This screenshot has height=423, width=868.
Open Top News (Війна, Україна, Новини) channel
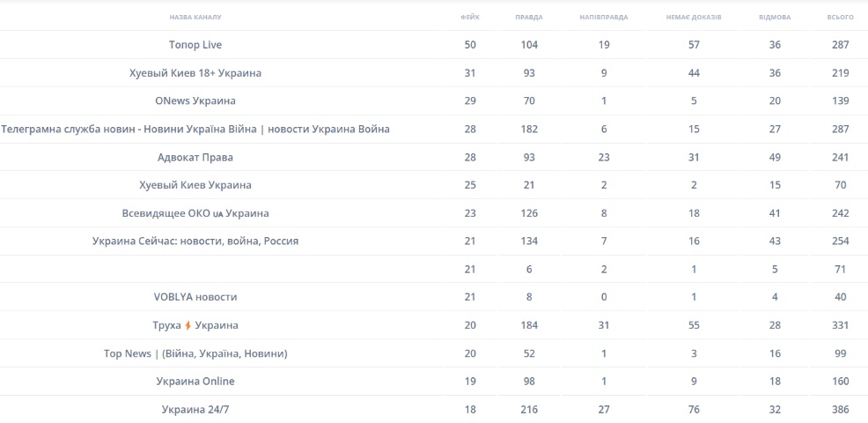click(195, 354)
